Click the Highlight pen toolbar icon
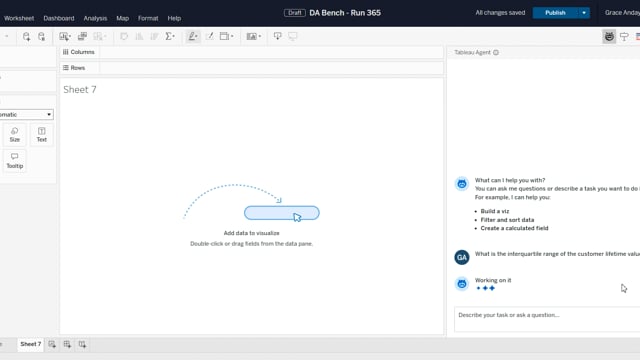 pyautogui.click(x=192, y=36)
